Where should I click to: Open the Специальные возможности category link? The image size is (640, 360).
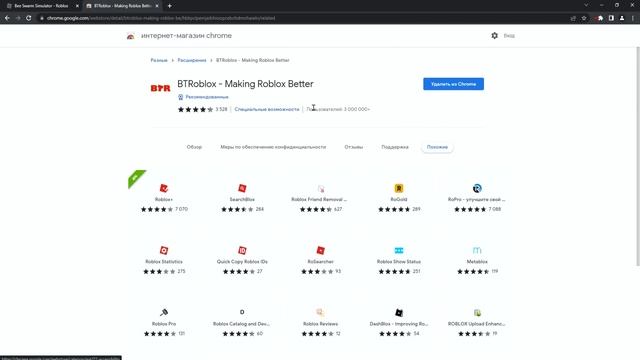pyautogui.click(x=267, y=109)
